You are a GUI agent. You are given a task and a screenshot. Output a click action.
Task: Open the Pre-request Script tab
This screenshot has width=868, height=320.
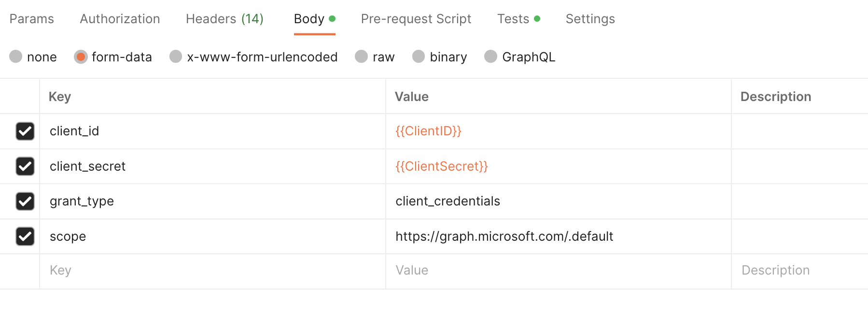pyautogui.click(x=416, y=19)
